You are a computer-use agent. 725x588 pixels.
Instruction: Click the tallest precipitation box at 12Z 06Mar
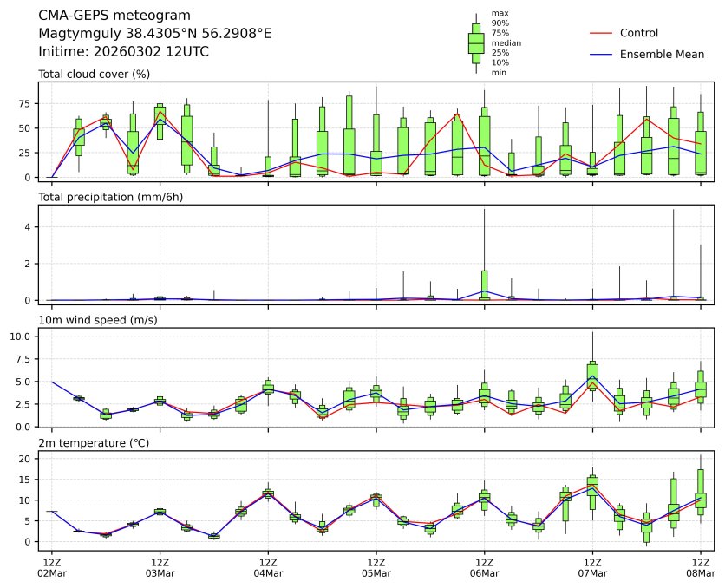484,284
